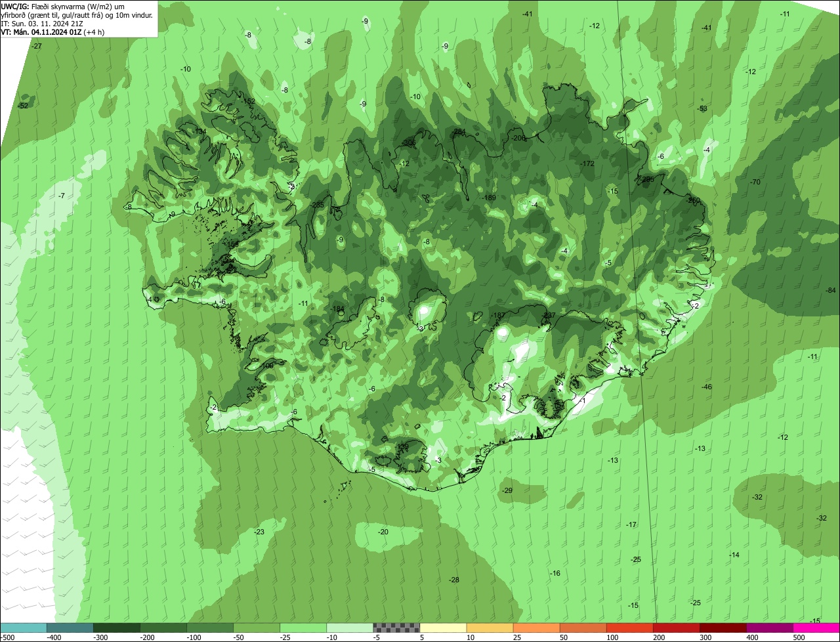Click the '200' legend scale label
Viewport: 840px width, 642px height.
[659, 637]
